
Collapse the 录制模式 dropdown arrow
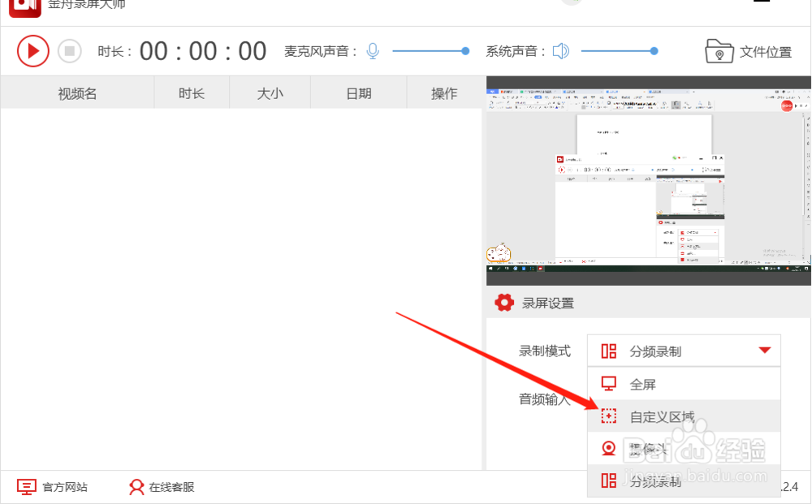765,351
